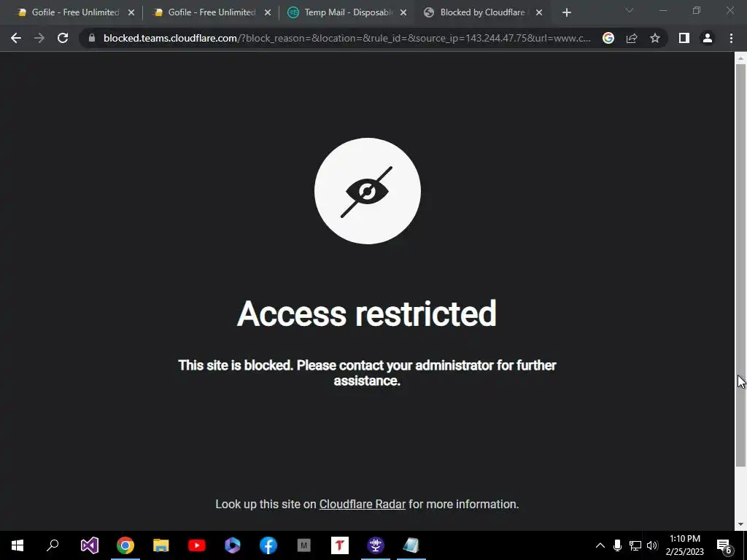Click the address bar URL field

347,38
